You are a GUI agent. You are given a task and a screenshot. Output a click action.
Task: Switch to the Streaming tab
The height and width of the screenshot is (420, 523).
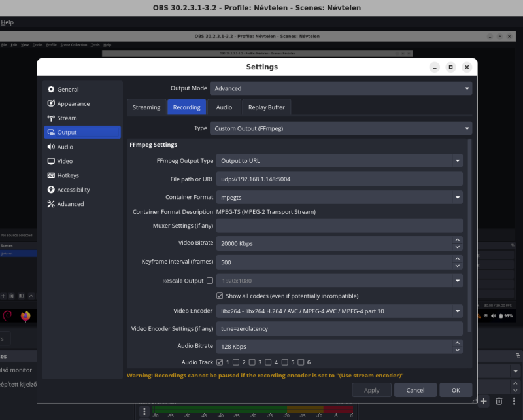(x=146, y=107)
